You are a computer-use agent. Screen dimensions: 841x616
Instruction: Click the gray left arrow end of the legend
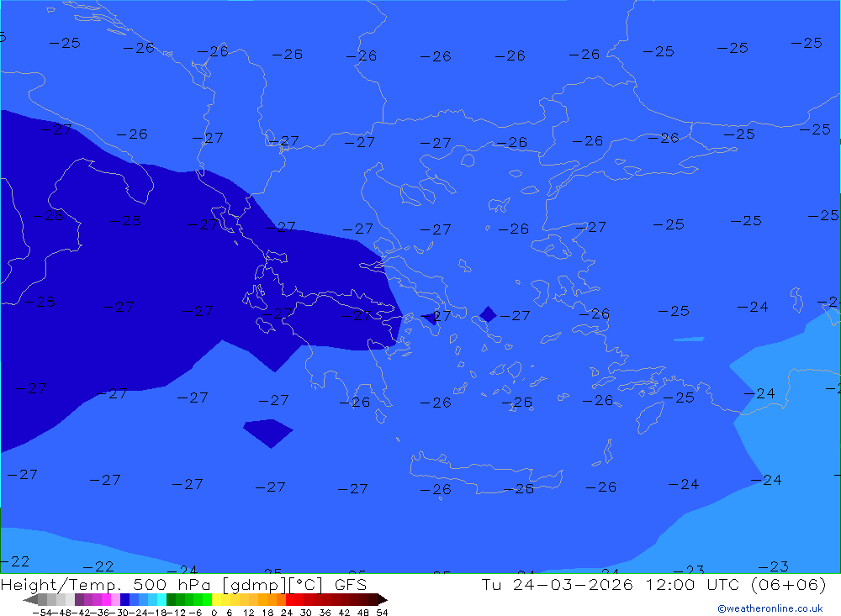pyautogui.click(x=31, y=599)
